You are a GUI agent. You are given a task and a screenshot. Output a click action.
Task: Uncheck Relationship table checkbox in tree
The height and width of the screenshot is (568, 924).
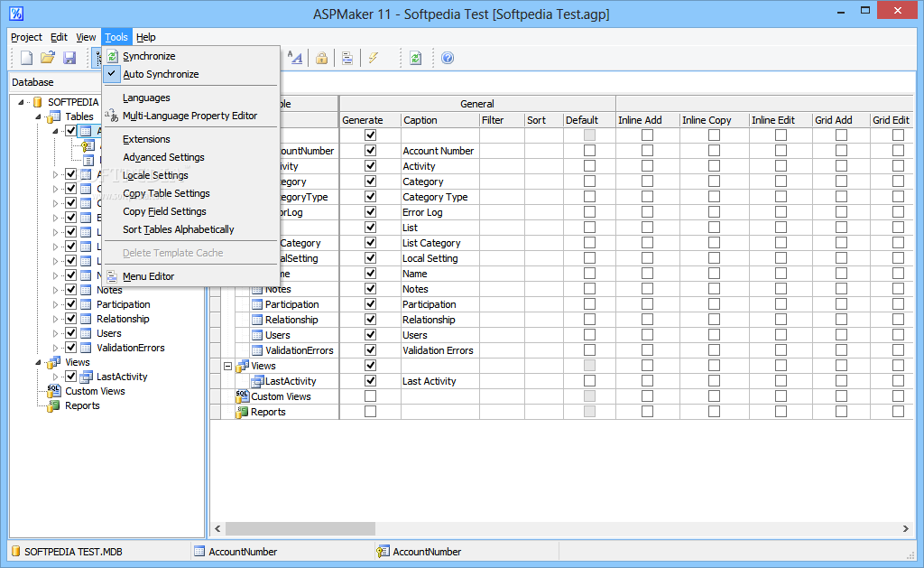pos(70,319)
